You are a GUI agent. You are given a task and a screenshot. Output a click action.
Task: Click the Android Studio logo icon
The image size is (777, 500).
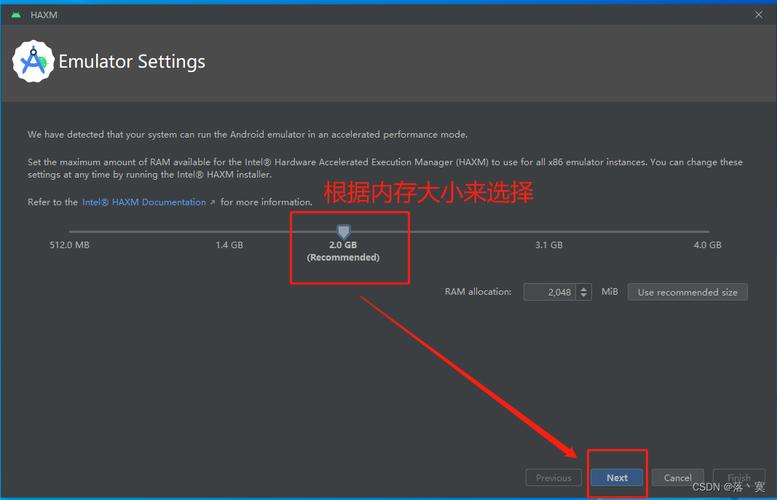click(33, 61)
